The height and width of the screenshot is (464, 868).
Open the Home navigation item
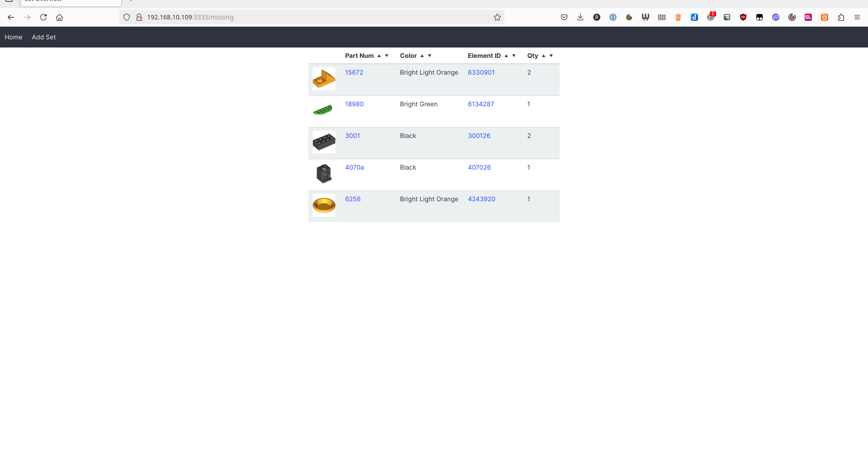(x=14, y=37)
